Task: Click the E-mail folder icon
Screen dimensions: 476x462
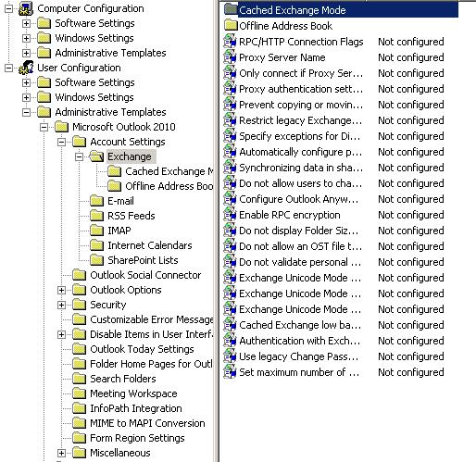Action: 96,201
